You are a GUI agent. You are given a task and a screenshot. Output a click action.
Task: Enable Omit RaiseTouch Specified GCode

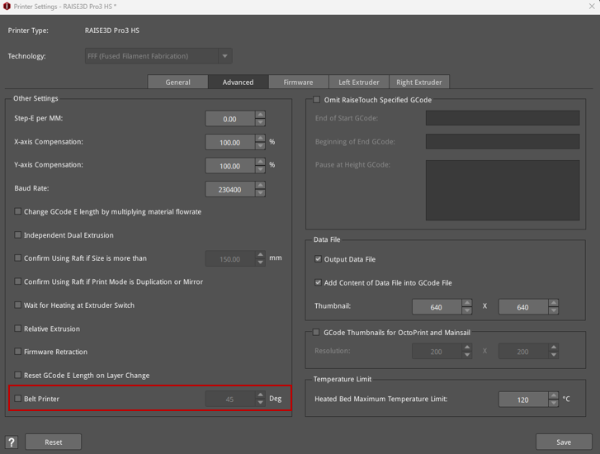point(315,101)
